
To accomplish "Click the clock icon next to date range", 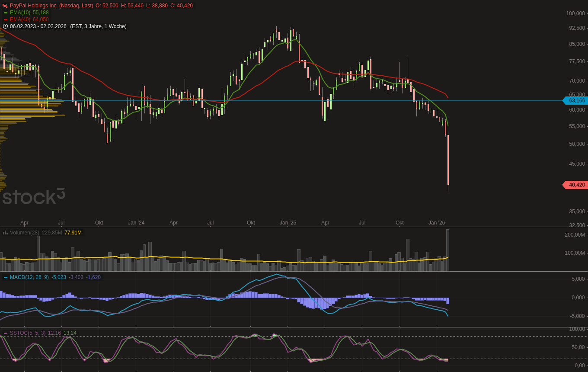I will click(5, 26).
